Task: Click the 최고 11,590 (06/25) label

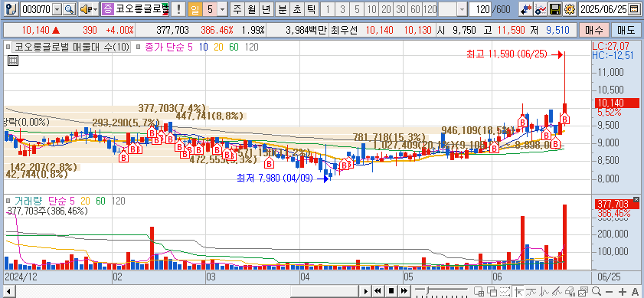Action: coord(507,54)
